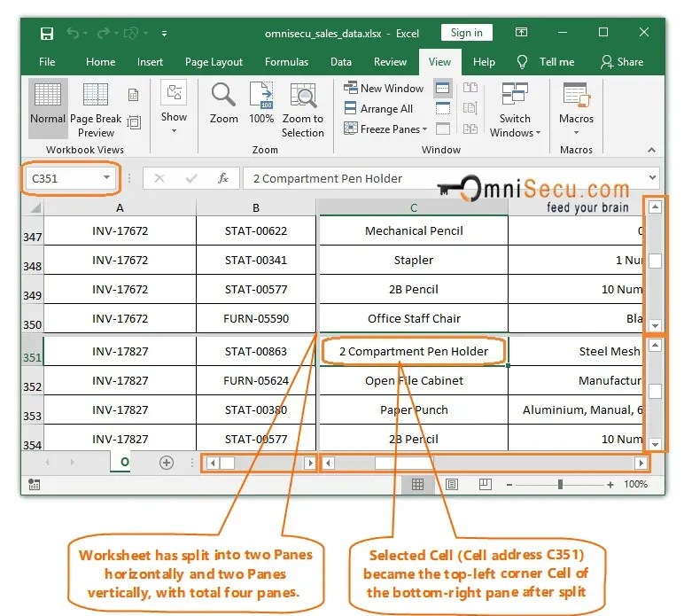This screenshot has height=616, width=684.
Task: Switch to Page Layout view in status bar
Action: coord(452,485)
